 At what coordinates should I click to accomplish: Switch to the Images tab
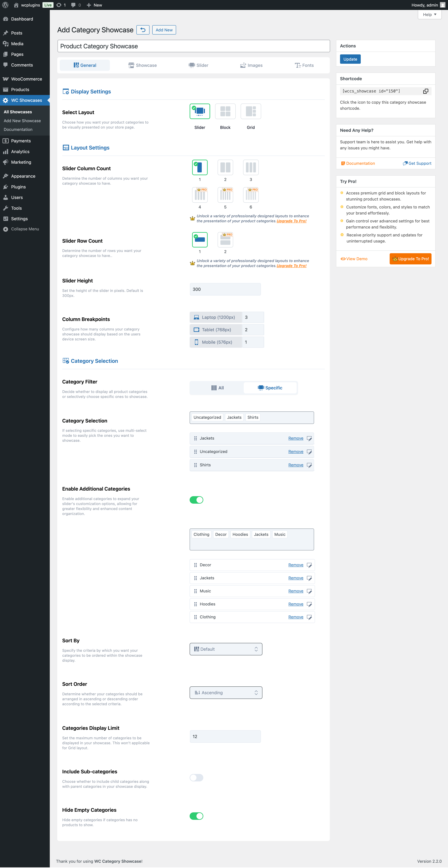click(252, 65)
